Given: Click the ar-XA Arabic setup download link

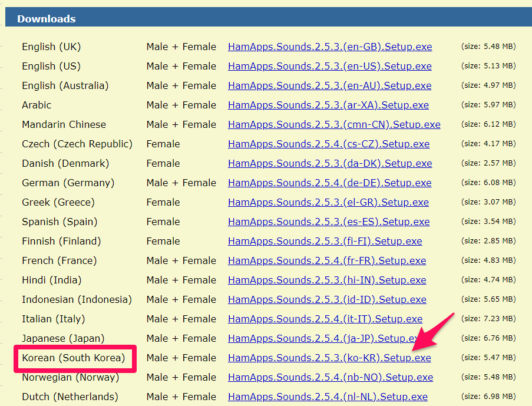Looking at the screenshot, I should [328, 105].
